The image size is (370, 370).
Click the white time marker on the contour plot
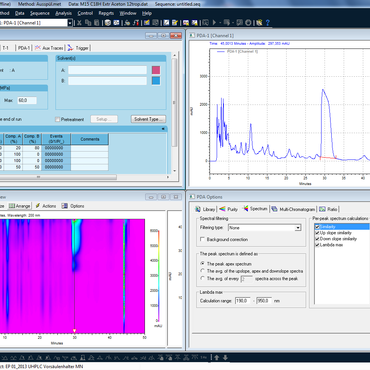pos(74,331)
